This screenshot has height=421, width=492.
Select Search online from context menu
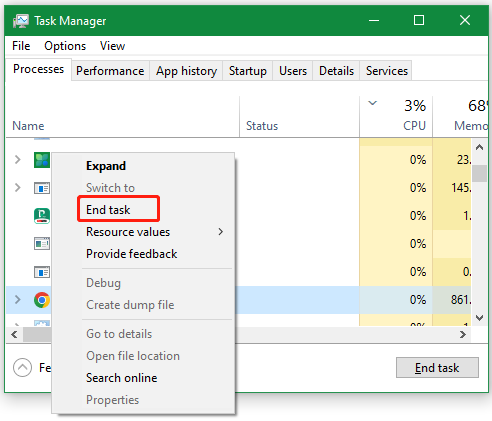[122, 378]
